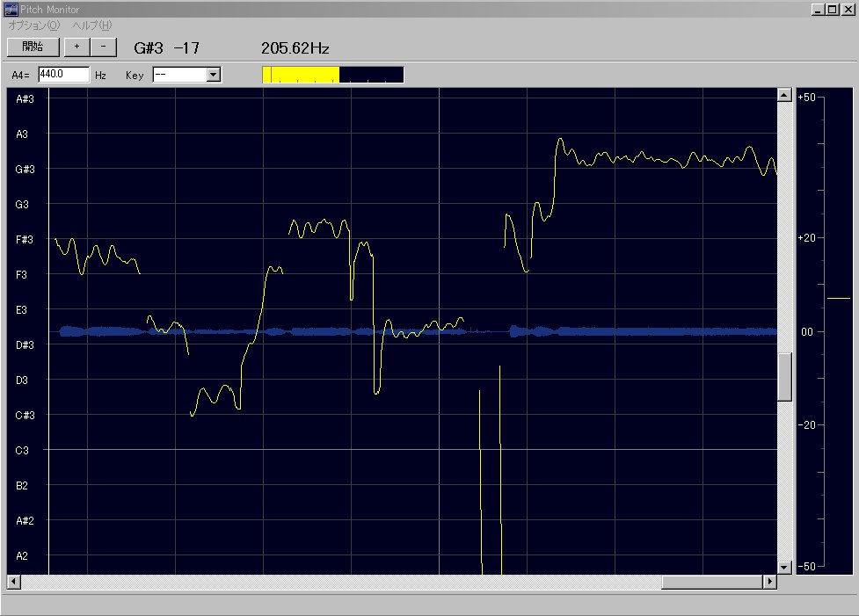The width and height of the screenshot is (859, 616).
Task: Open the オプション(O) menu
Action: [34, 25]
